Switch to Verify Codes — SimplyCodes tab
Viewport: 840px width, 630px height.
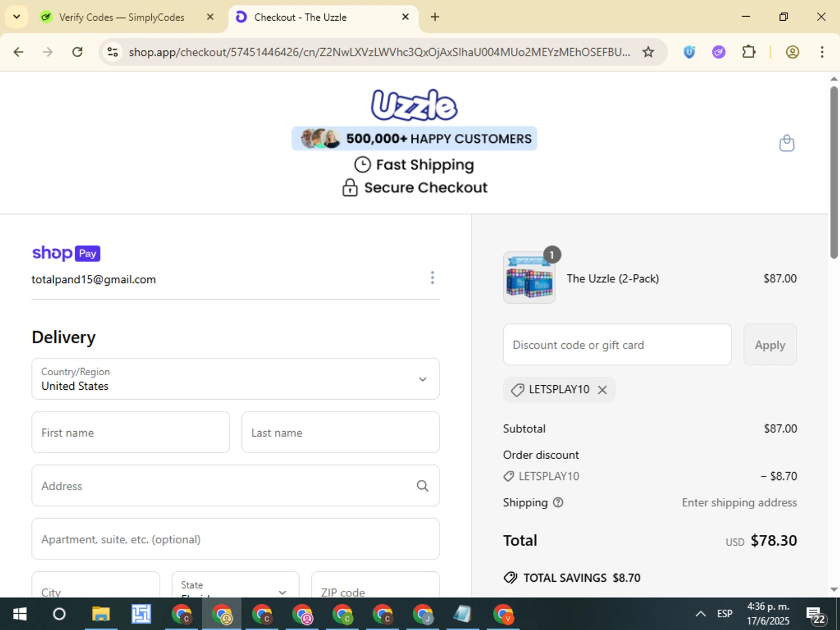[121, 17]
